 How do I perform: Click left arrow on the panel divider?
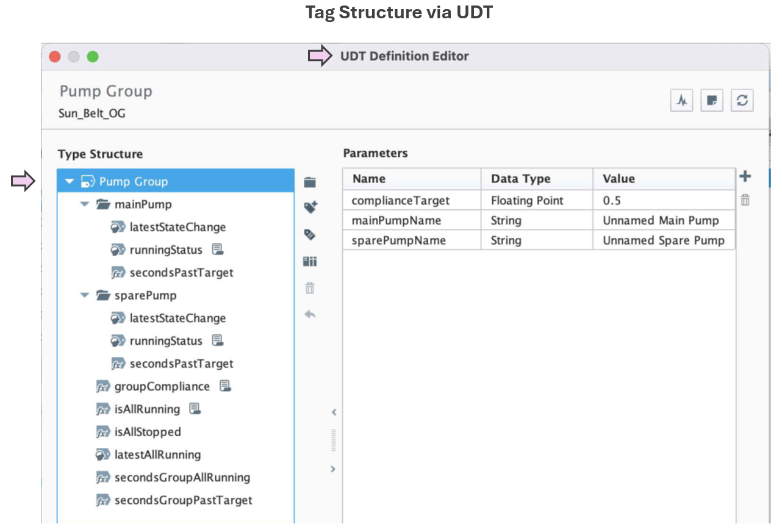point(334,412)
